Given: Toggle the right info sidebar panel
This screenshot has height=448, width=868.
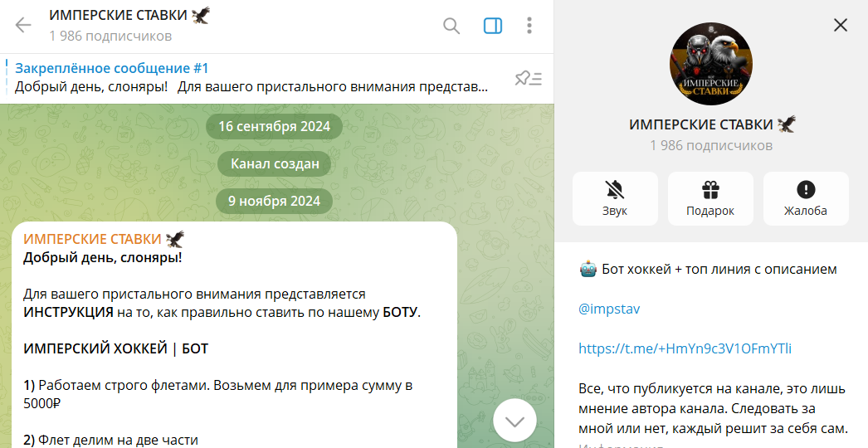Looking at the screenshot, I should [x=493, y=26].
